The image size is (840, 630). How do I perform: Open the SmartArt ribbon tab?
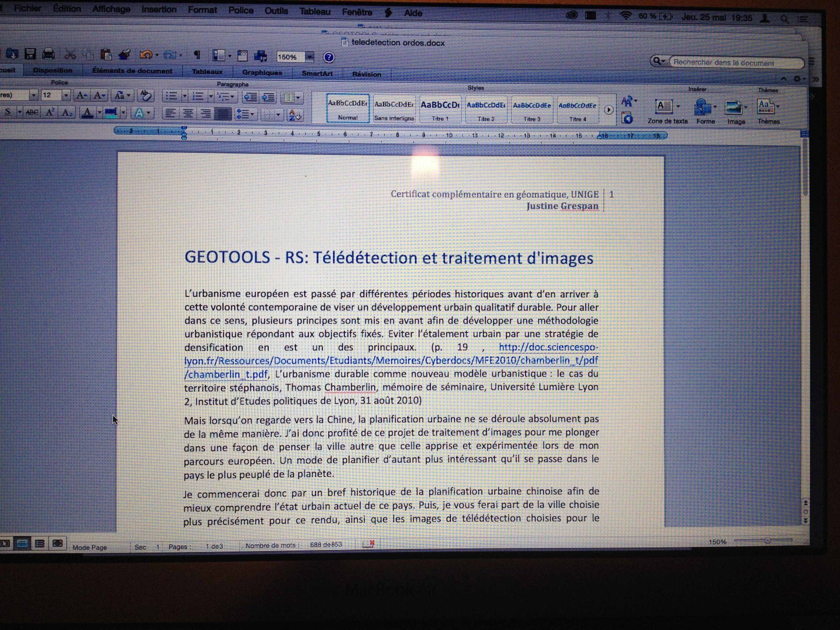point(317,74)
